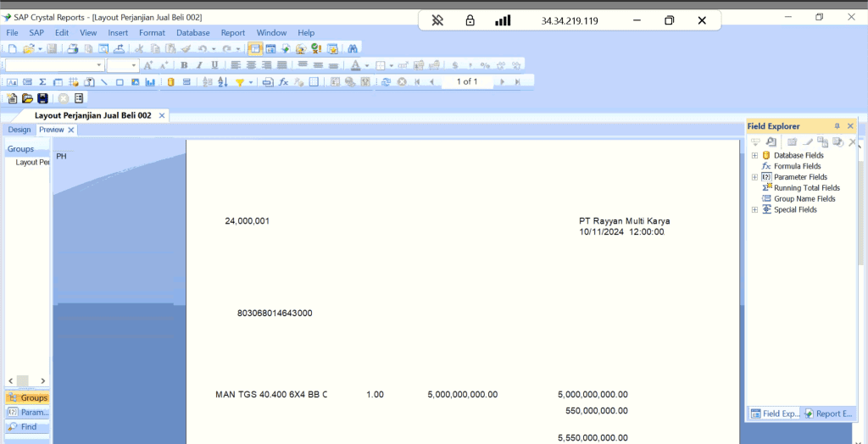Toggle Italic formatting
This screenshot has height=444, width=868.
coord(199,65)
